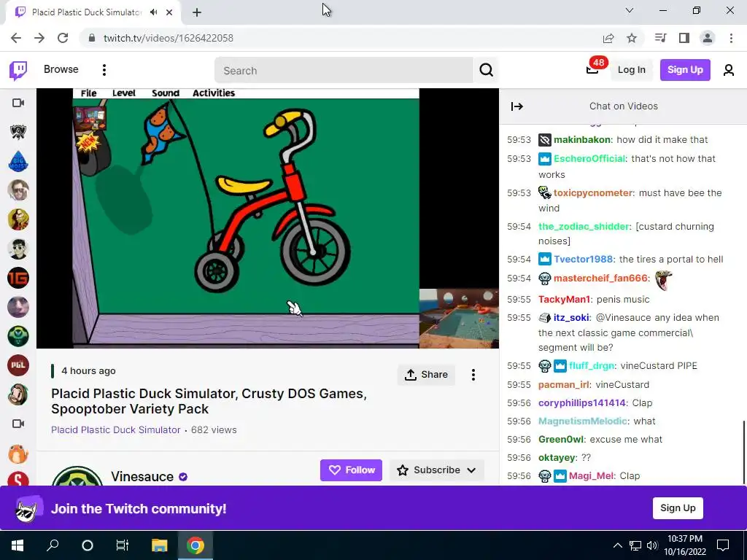This screenshot has width=747, height=560.
Task: Open the Placid Plastic Duck Simulator category link
Action: tap(116, 429)
